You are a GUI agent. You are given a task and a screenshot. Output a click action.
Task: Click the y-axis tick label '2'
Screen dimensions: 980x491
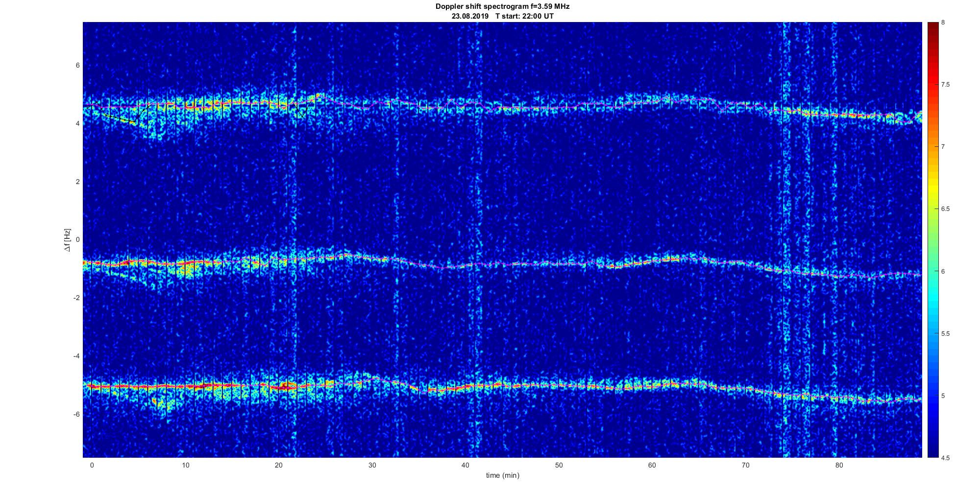[77, 182]
